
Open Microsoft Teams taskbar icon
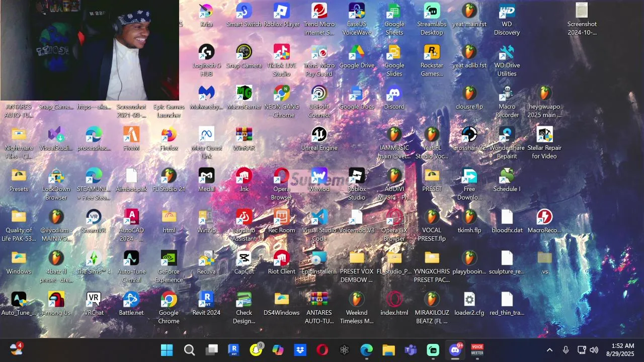coord(411,350)
